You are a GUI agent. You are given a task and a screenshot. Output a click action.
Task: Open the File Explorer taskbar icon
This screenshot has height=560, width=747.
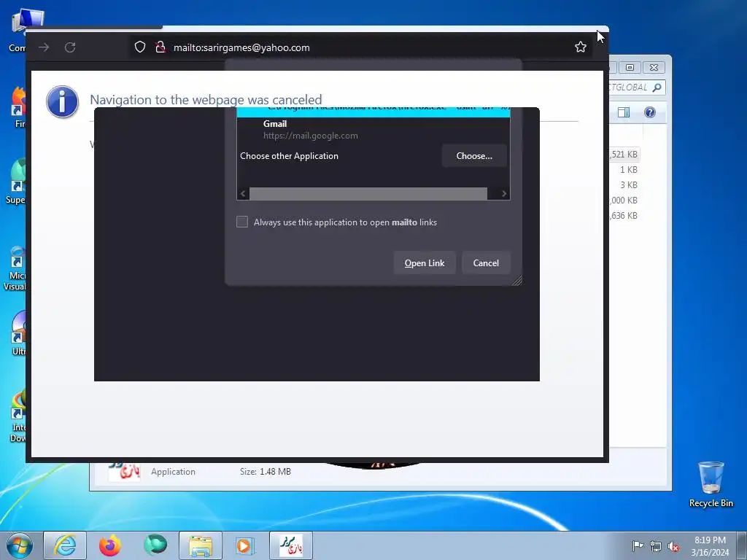(201, 545)
